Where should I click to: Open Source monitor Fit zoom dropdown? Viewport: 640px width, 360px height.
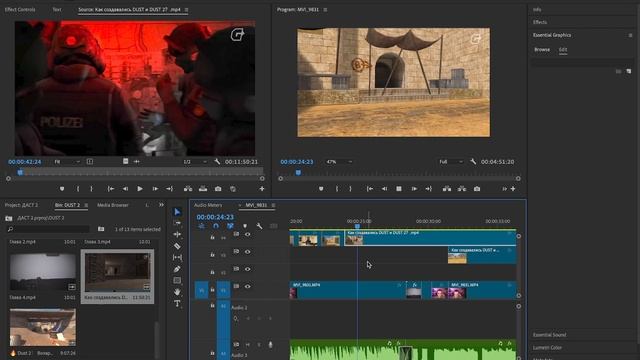(x=67, y=162)
